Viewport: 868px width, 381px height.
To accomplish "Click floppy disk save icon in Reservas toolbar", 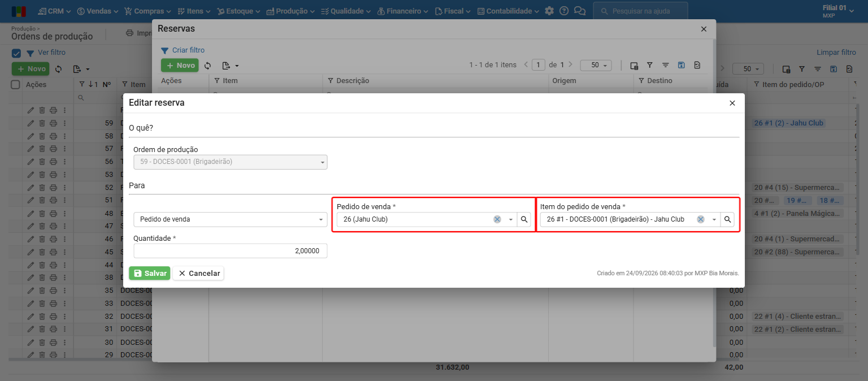I will 682,65.
